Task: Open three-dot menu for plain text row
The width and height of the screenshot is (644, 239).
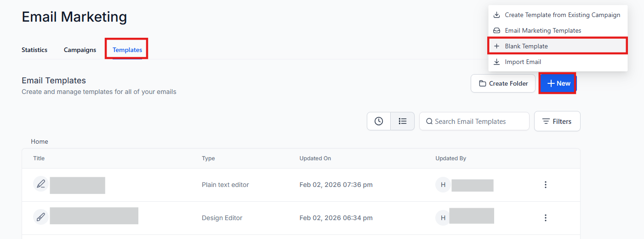Action: 546,185
